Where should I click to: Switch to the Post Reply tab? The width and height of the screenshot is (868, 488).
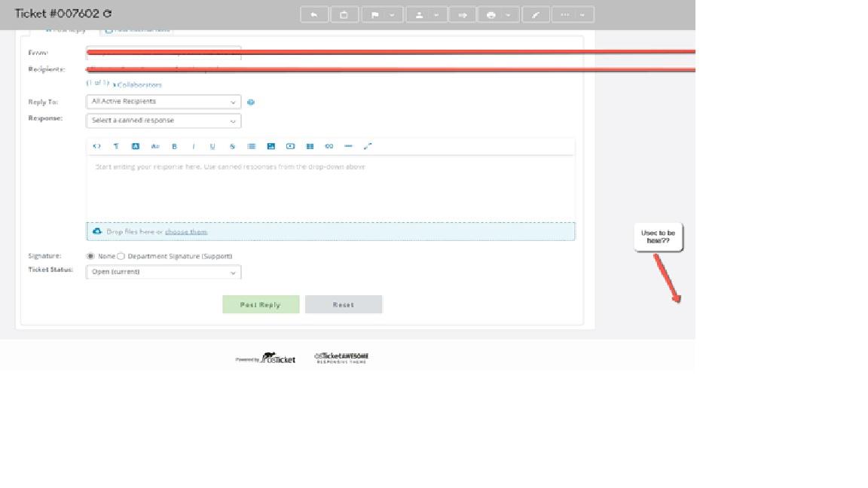point(65,30)
